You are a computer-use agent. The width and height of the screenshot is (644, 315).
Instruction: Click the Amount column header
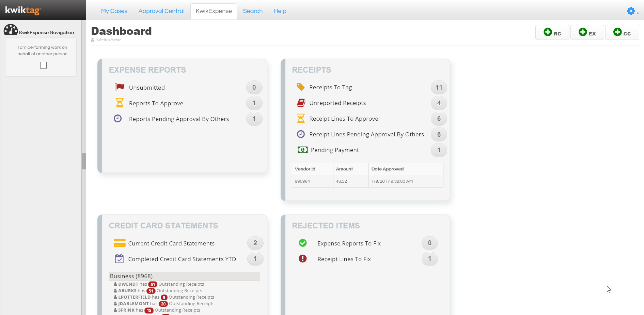point(351,169)
